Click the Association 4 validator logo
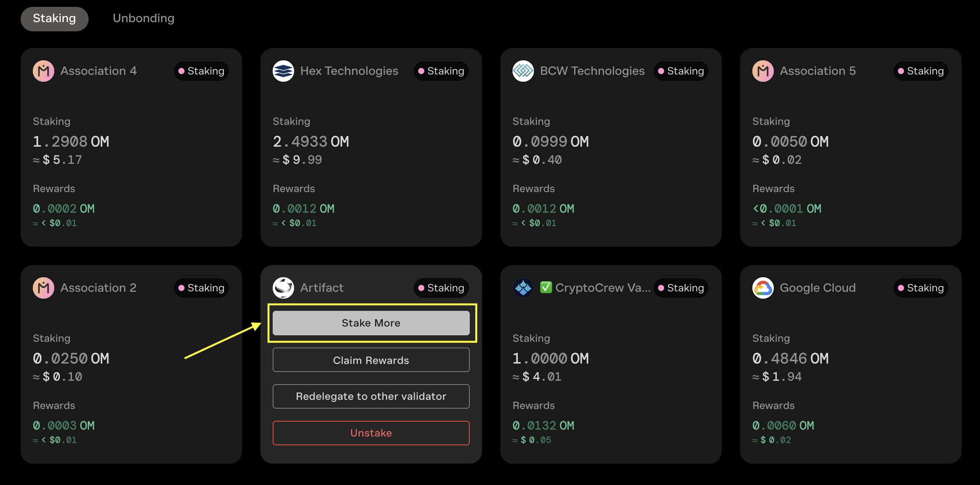The height and width of the screenshot is (485, 980). pos(44,71)
